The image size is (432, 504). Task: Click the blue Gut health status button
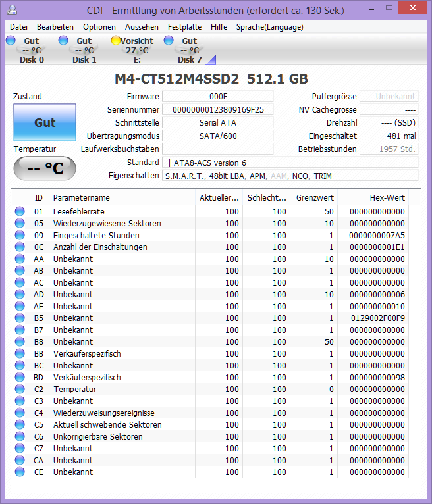pyautogui.click(x=45, y=122)
